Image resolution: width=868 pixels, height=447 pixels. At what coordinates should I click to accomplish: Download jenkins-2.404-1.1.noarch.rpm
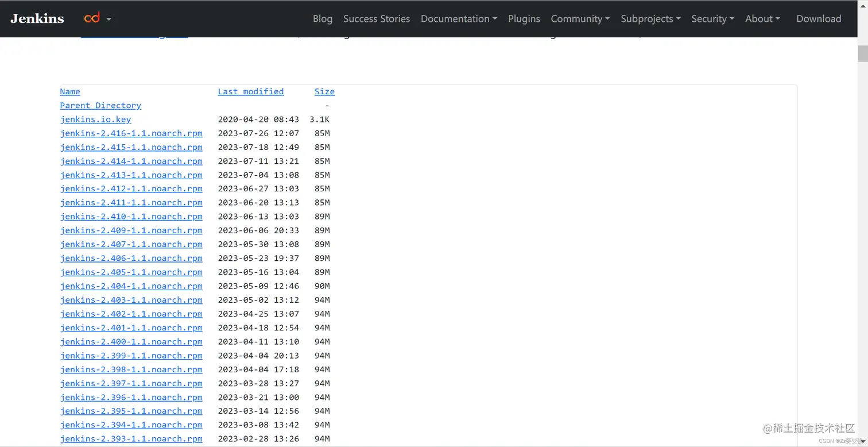pos(131,286)
